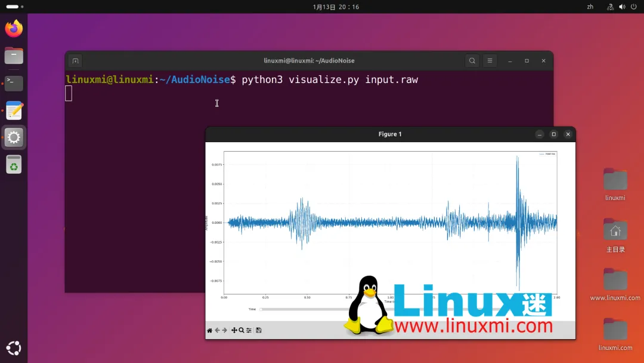This screenshot has width=644, height=363.
Task: Reset the plot view with Home icon
Action: coord(209,330)
